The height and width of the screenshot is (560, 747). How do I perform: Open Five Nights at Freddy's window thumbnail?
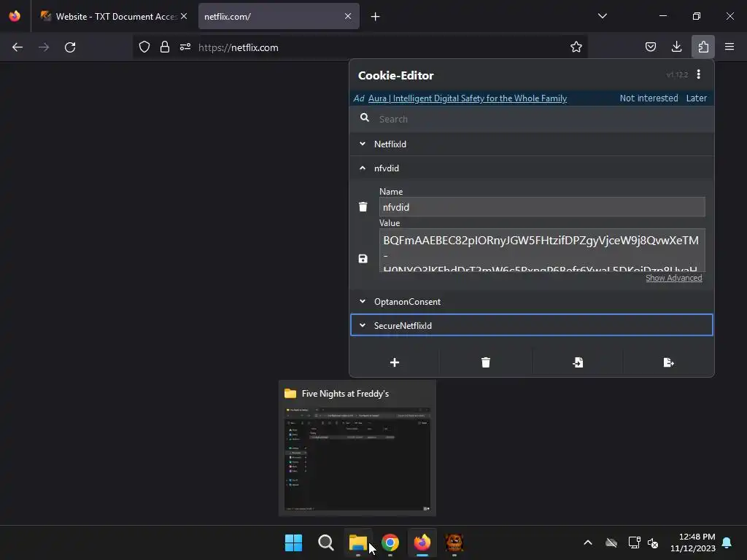(357, 448)
